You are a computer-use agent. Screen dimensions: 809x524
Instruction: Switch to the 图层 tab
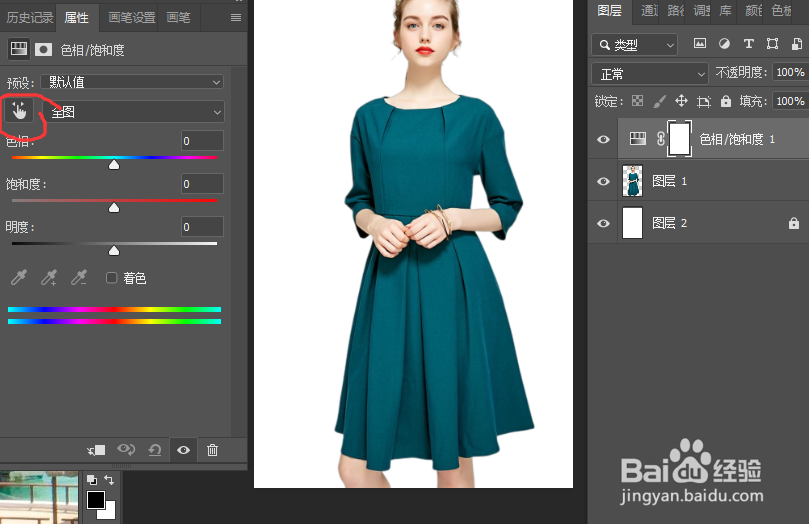tap(609, 10)
